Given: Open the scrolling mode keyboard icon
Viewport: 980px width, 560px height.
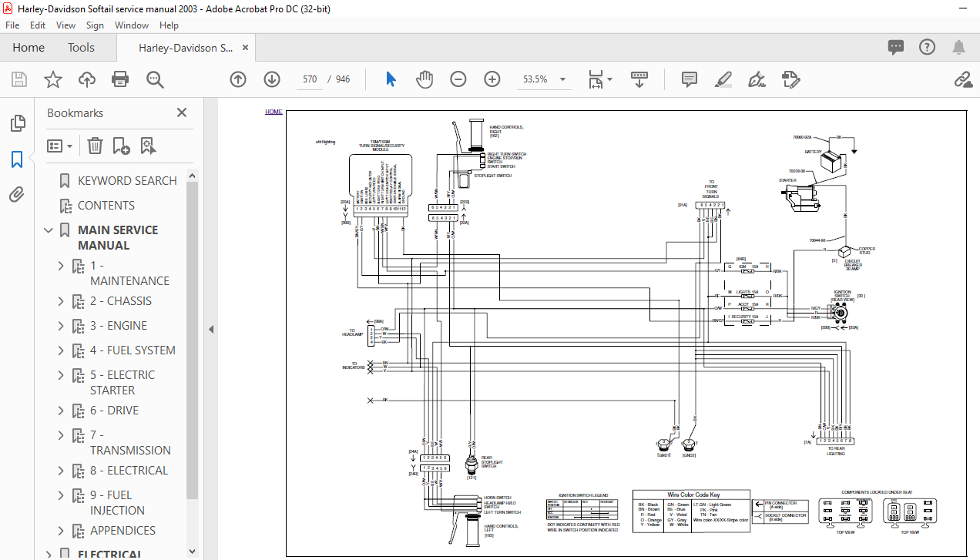Looking at the screenshot, I should point(639,79).
